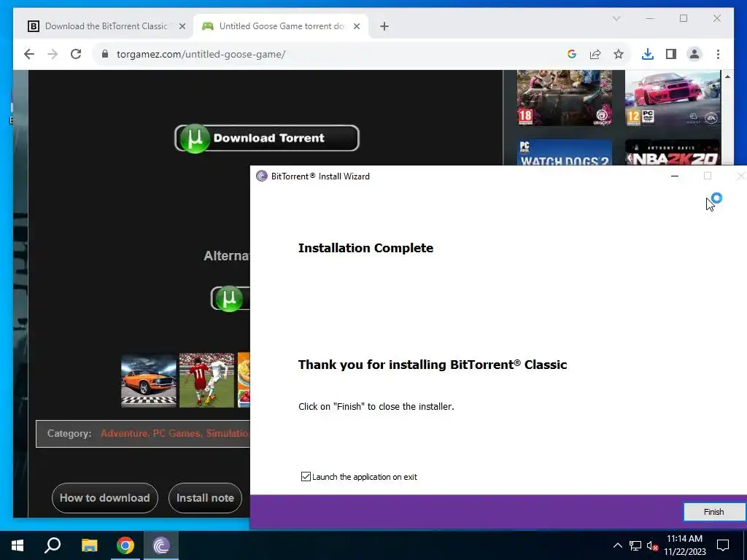Open the notification center icon
747x560 pixels.
point(723,545)
